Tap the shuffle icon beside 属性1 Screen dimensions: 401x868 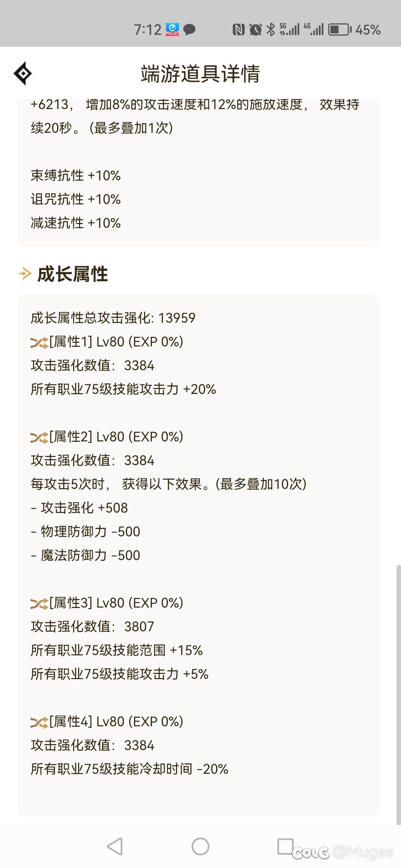point(39,342)
